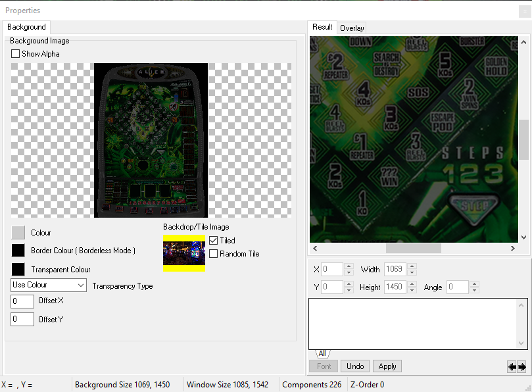This screenshot has height=392, width=532.
Task: Click the 'Window Size 1085, 1542' status text
Action: [x=228, y=385]
